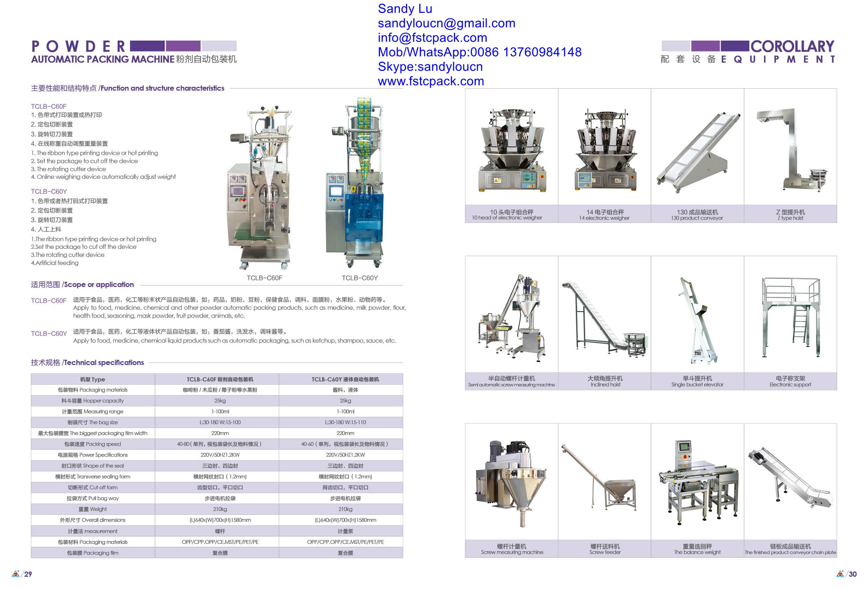The height and width of the screenshot is (589, 868).
Task: Click the '机型 Type' table header cell
Action: pos(93,379)
